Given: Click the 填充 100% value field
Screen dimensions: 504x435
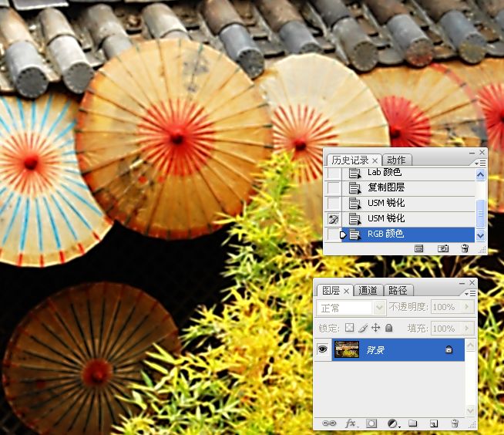Looking at the screenshot, I should (447, 329).
